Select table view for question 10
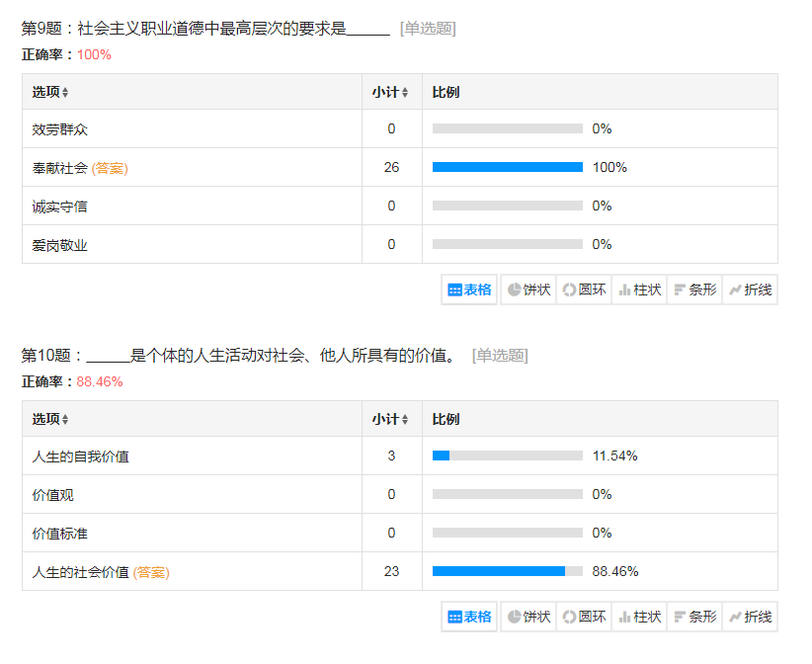The height and width of the screenshot is (664, 812). point(469,617)
